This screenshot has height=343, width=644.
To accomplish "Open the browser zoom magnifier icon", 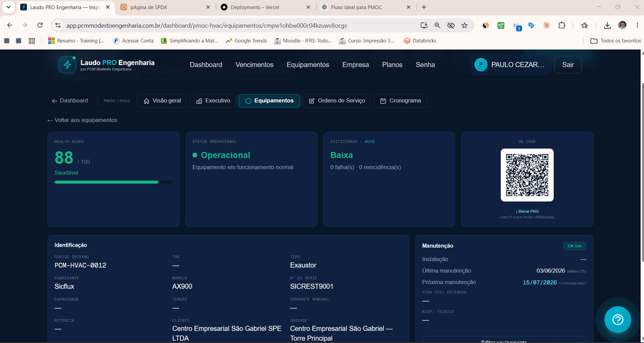I will pos(437,25).
